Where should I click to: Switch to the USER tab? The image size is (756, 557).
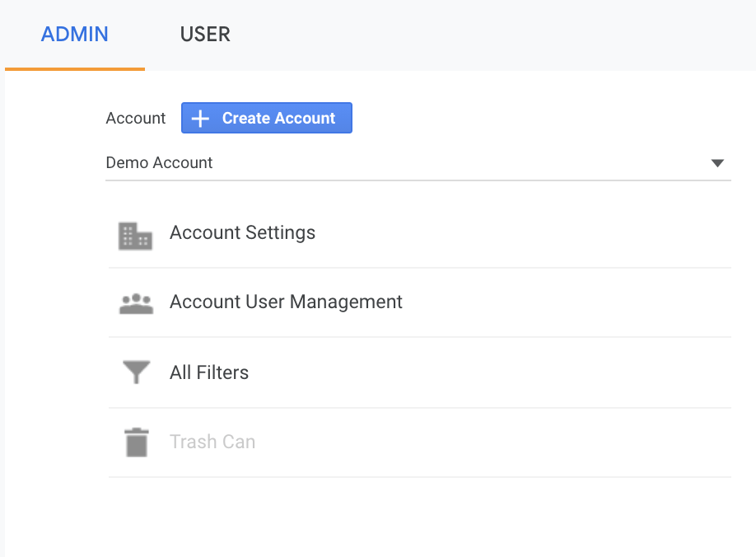click(205, 34)
